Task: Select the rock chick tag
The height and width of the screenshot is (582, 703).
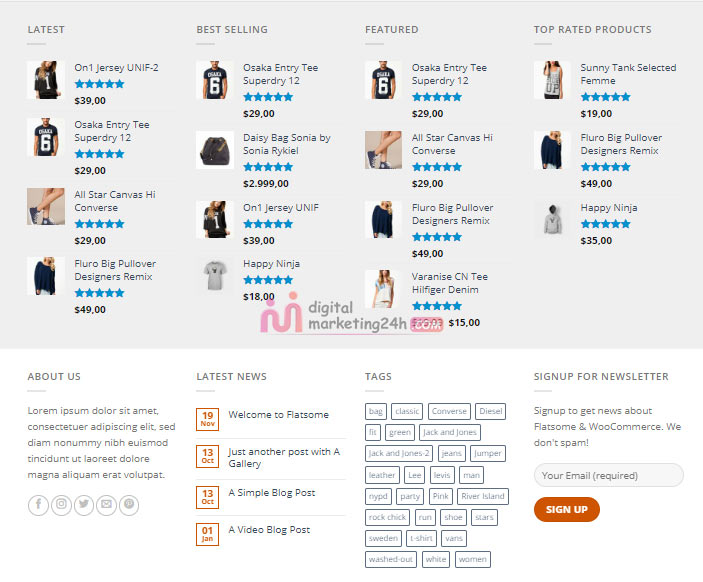Action: [387, 517]
